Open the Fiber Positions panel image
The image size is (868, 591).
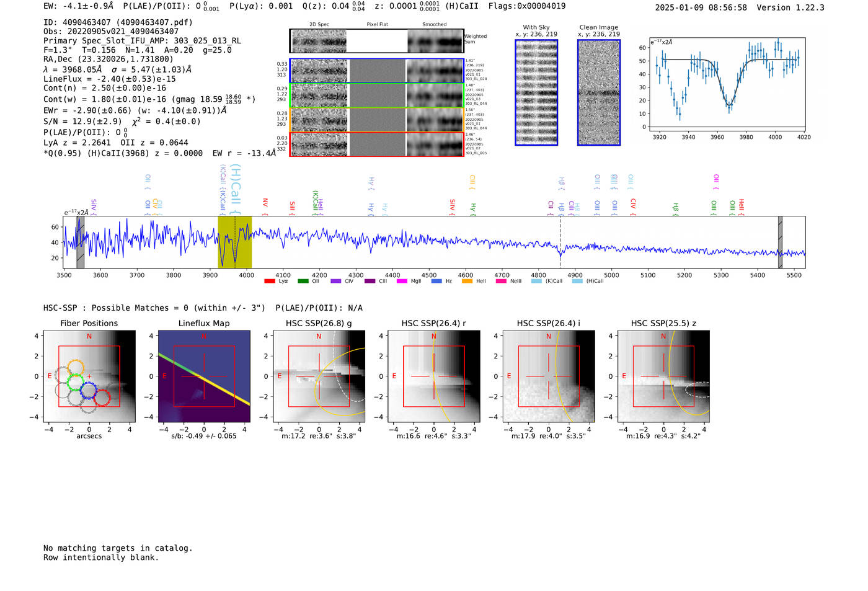(x=89, y=376)
